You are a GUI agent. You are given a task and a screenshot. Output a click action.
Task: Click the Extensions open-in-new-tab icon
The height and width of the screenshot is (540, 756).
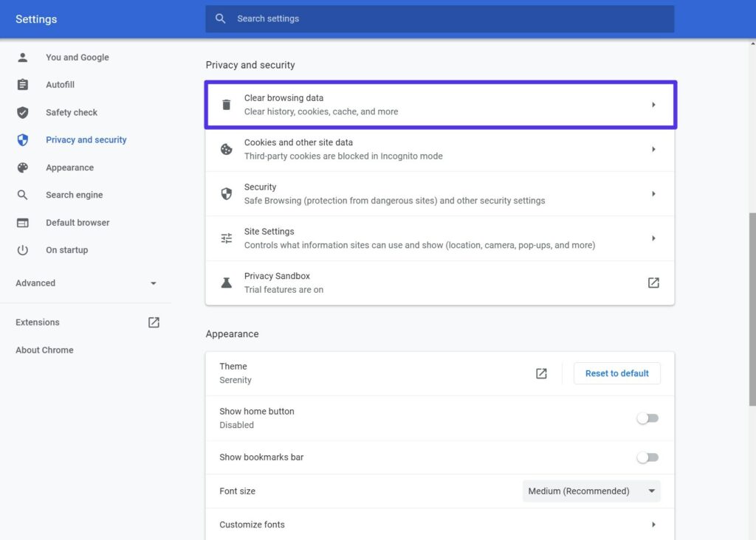click(x=154, y=322)
